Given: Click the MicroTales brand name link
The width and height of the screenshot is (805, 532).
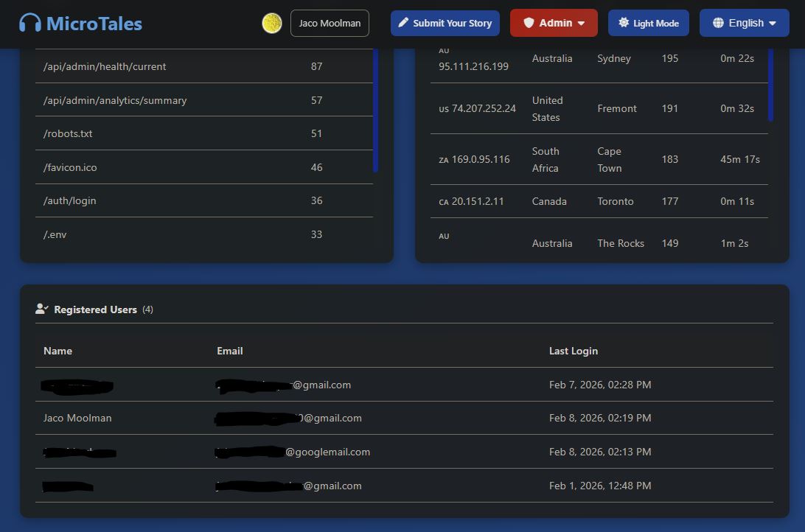Looking at the screenshot, I should click(x=94, y=23).
